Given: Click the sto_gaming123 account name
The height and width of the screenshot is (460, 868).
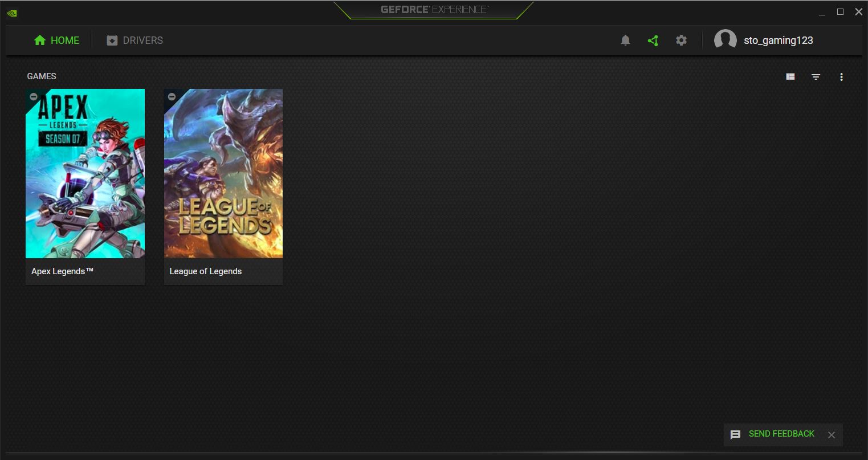Looking at the screenshot, I should coord(778,40).
